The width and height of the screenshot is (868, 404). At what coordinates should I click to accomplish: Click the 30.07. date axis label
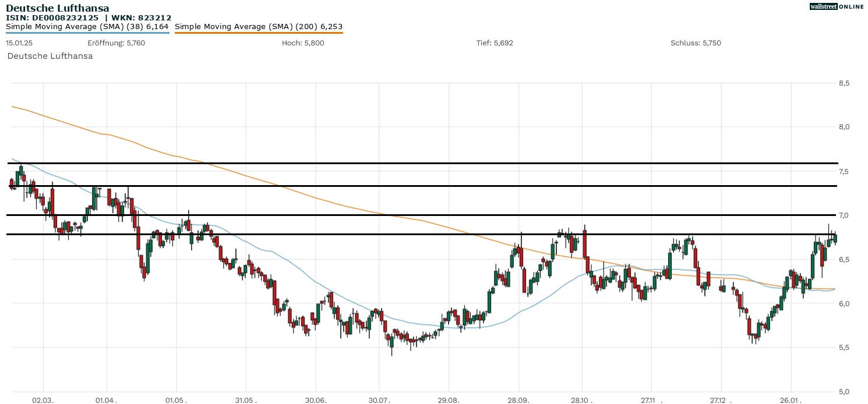[379, 401]
